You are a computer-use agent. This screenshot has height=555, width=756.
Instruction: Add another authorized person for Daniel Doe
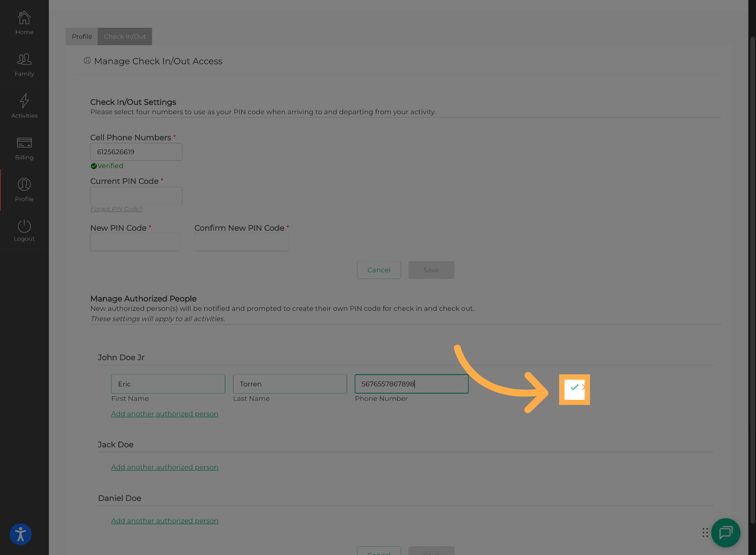[x=165, y=521]
